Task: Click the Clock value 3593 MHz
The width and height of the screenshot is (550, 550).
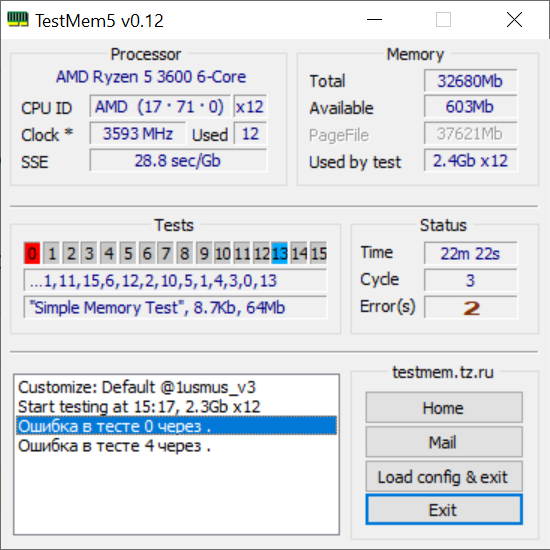Action: point(138,133)
